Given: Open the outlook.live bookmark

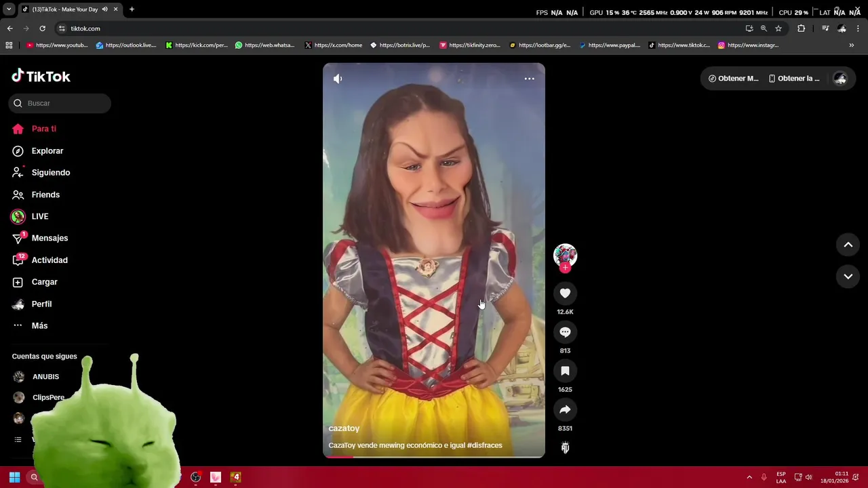Looking at the screenshot, I should point(126,45).
